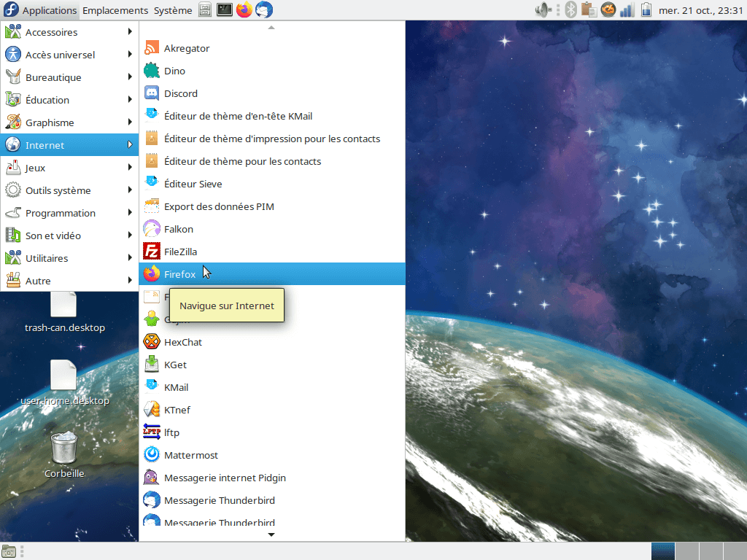Open the terminal launcher in top panel

click(x=225, y=9)
